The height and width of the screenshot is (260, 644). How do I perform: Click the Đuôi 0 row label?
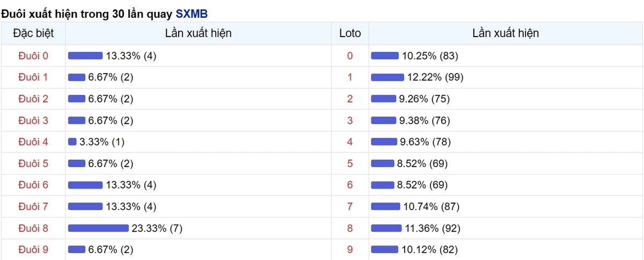click(33, 56)
